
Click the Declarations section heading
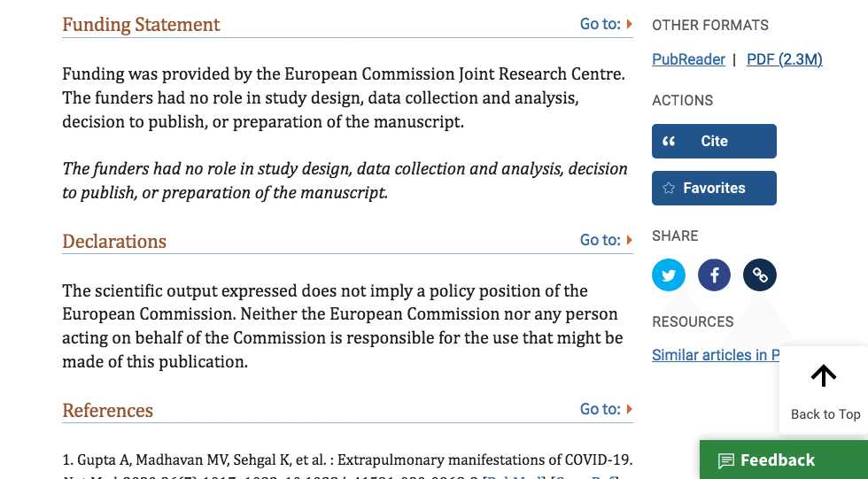point(114,241)
